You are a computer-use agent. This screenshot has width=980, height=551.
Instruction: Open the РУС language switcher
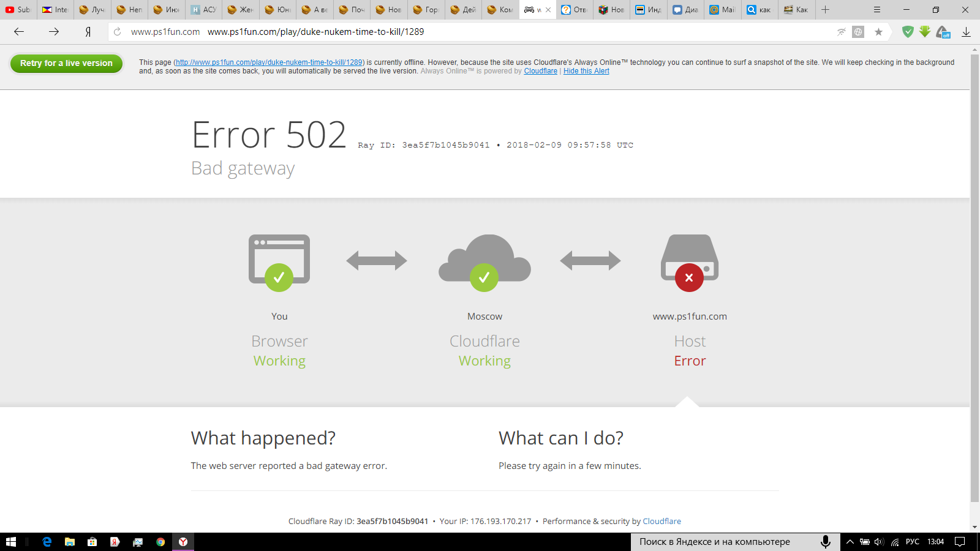[x=912, y=542]
